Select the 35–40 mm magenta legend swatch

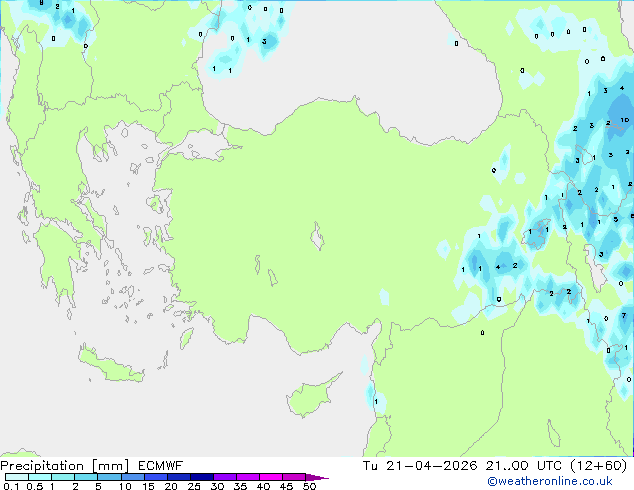[247, 477]
